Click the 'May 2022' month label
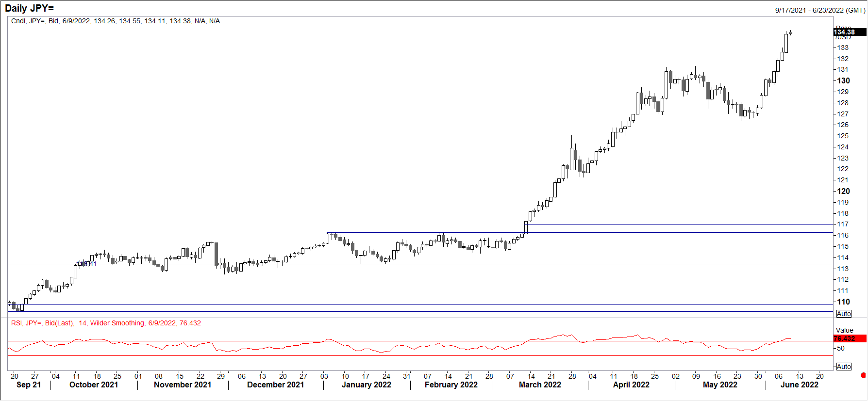This screenshot has width=868, height=401. [720, 385]
